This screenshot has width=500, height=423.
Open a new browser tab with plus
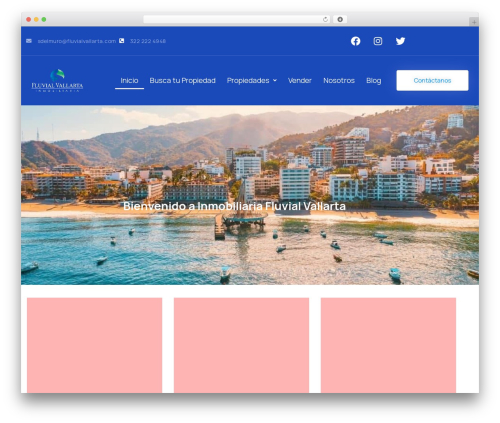(474, 22)
